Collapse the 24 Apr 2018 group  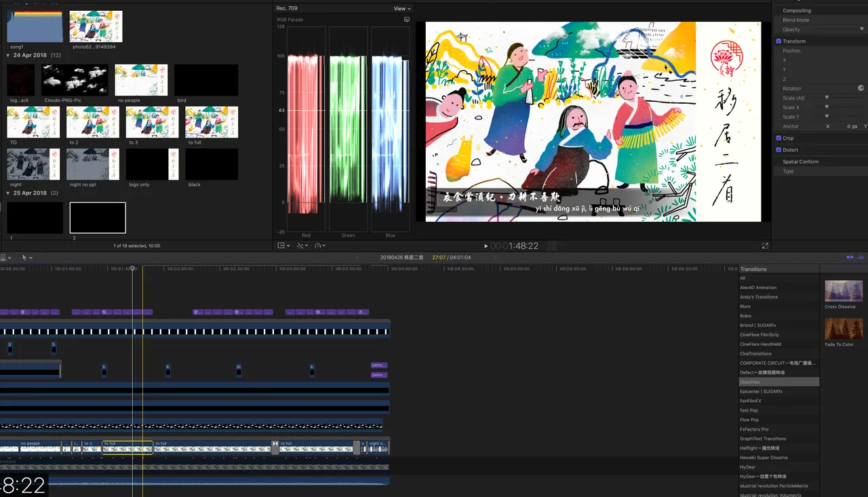point(8,55)
